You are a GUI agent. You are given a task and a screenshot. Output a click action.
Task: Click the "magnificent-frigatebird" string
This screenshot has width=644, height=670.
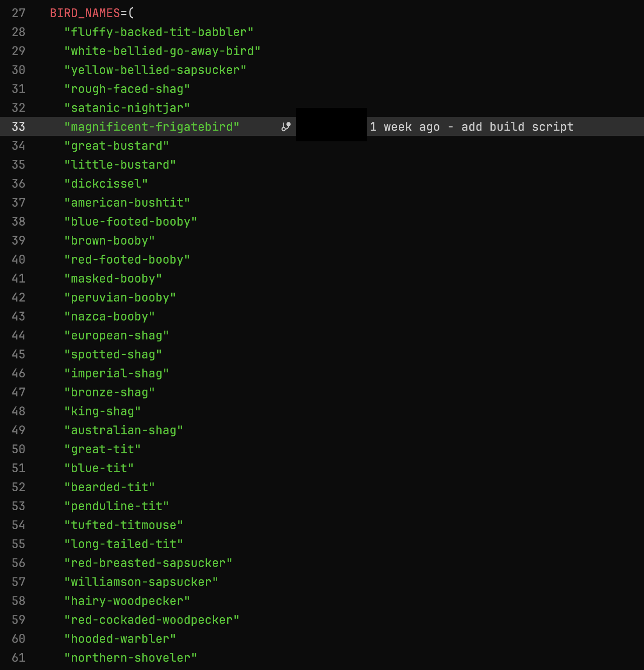(152, 127)
